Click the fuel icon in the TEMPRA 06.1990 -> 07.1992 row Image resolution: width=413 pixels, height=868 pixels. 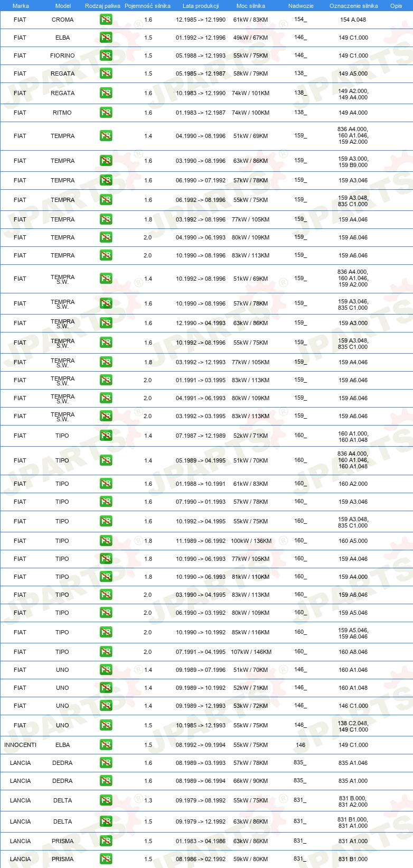click(x=106, y=180)
